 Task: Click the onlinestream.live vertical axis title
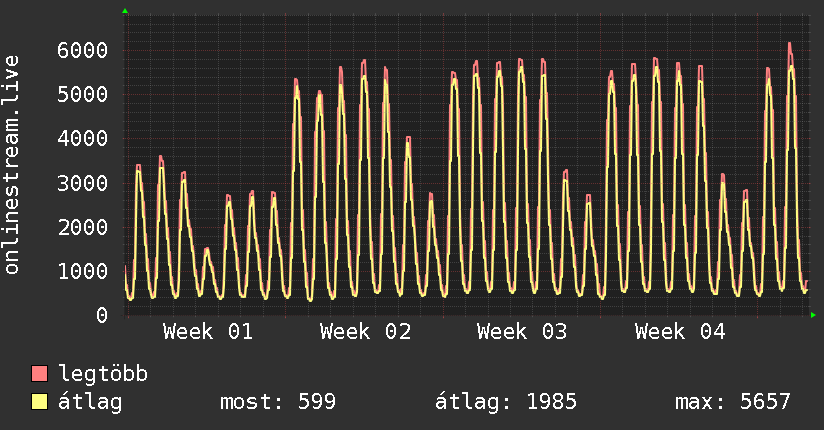click(x=11, y=165)
